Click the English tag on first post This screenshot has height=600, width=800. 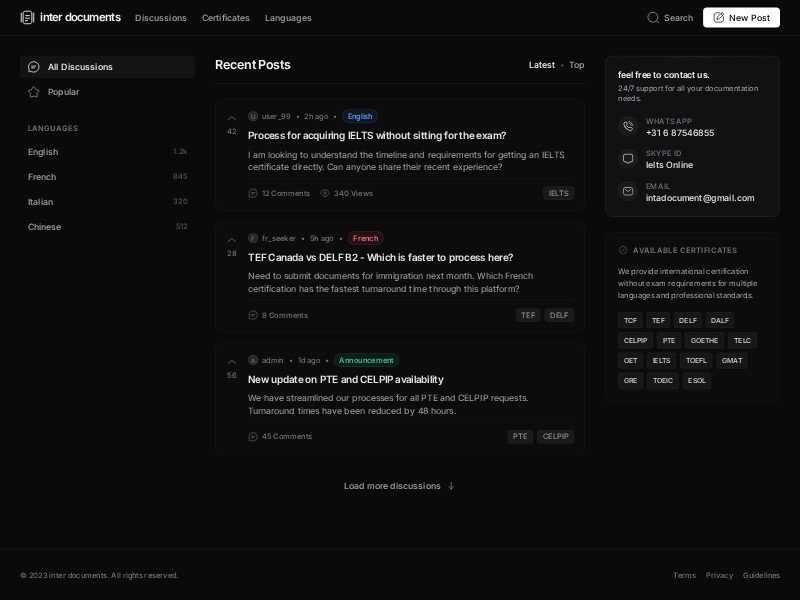click(359, 116)
